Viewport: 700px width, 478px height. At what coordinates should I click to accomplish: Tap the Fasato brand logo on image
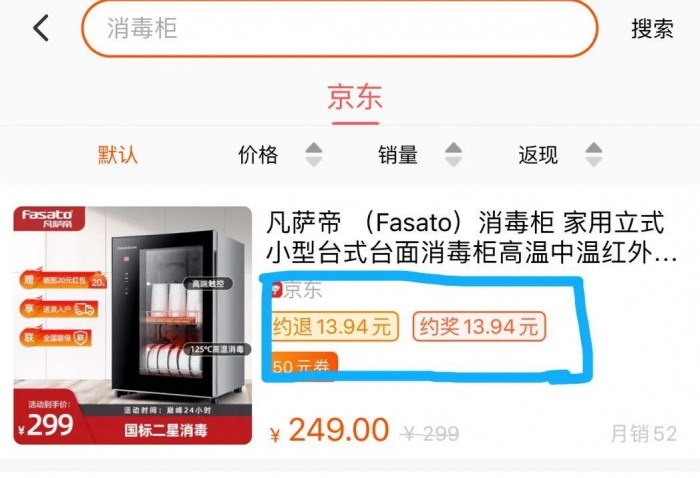click(49, 218)
